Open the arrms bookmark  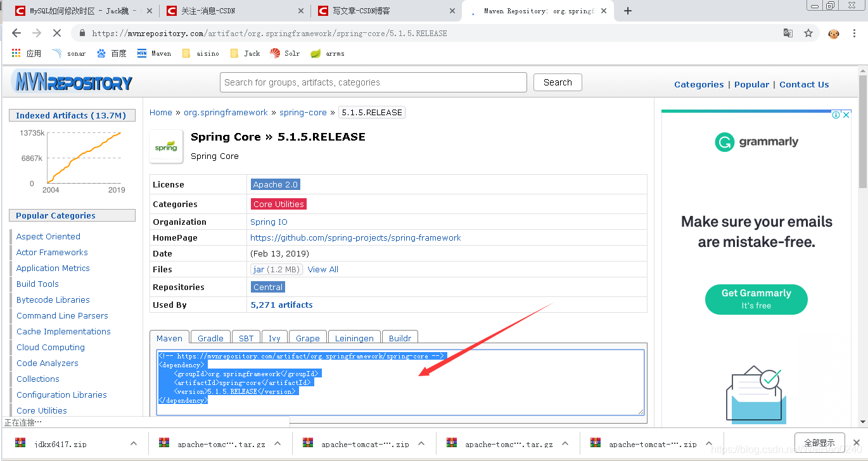pos(328,53)
